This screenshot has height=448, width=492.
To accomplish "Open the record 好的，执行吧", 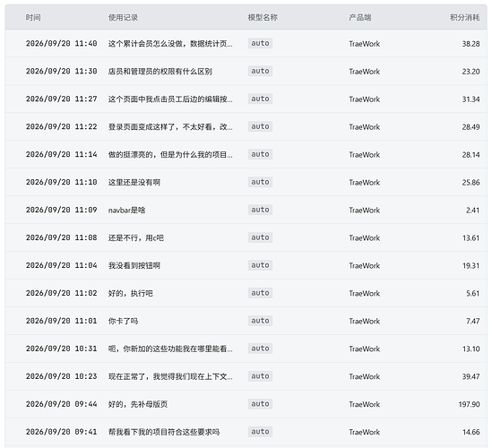I will coord(131,293).
